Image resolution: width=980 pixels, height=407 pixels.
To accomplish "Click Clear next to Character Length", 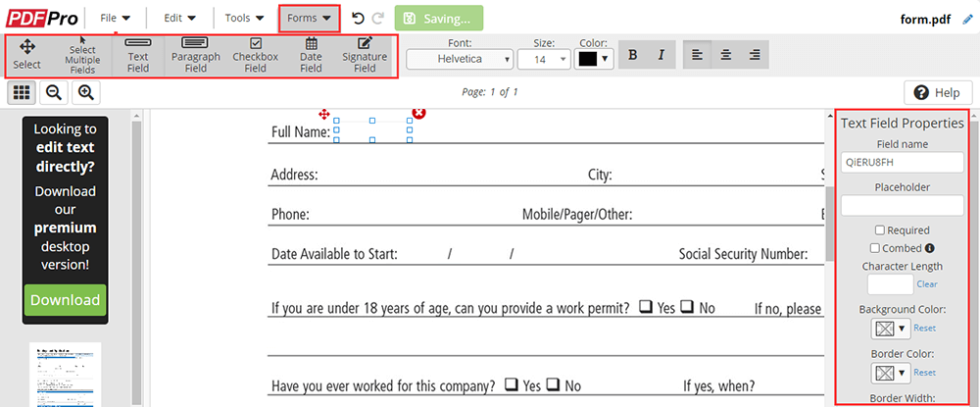I will [926, 284].
